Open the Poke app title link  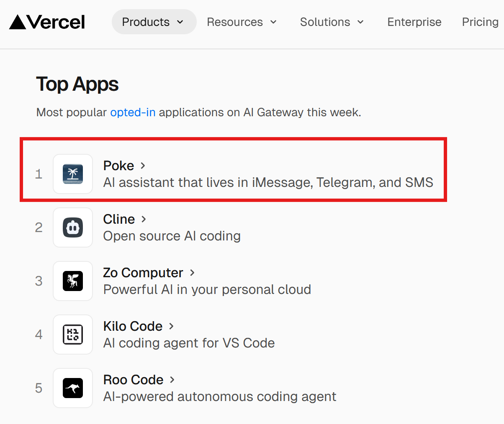tap(118, 166)
